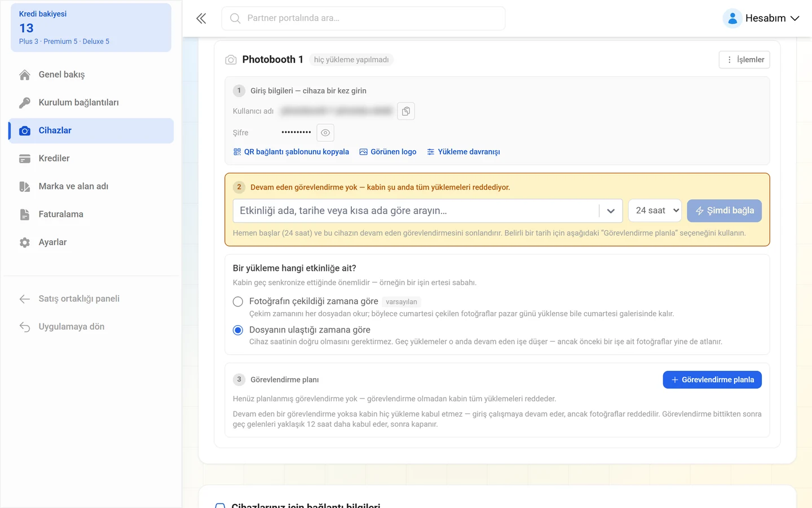The width and height of the screenshot is (812, 508).
Task: Open Görünen logo link
Action: pos(388,152)
